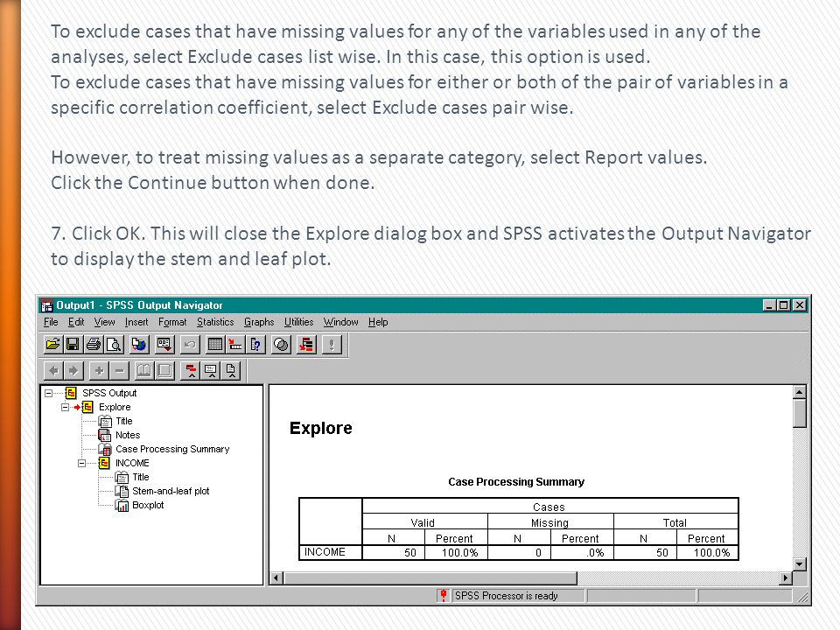The height and width of the screenshot is (630, 840).
Task: Open Print Preview from the toolbar
Action: [114, 344]
